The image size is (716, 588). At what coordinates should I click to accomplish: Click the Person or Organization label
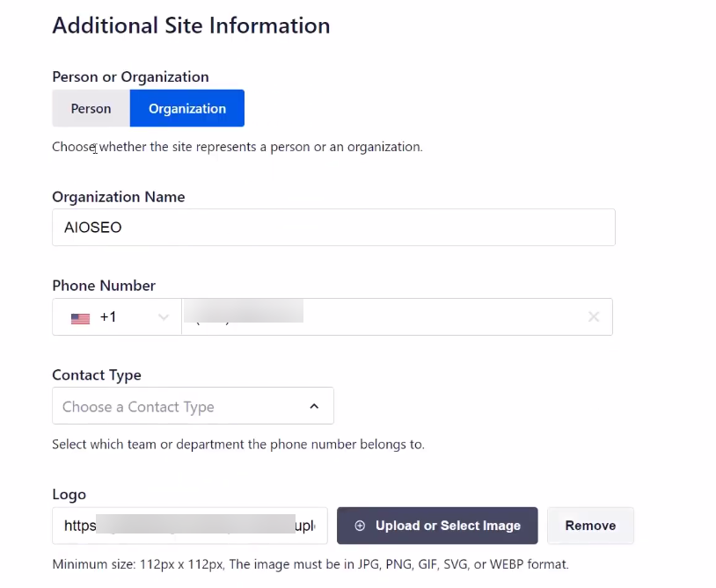pyautogui.click(x=130, y=76)
